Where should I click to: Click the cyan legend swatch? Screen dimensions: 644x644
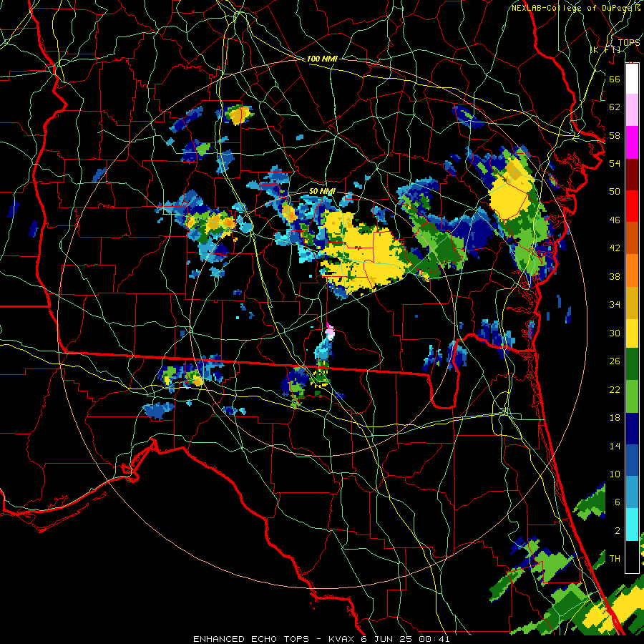point(632,525)
